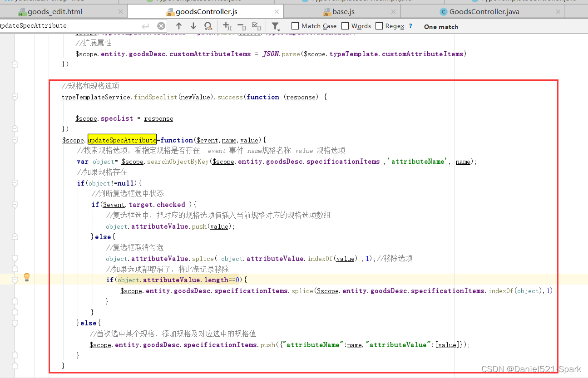This screenshot has width=588, height=378.
Task: Click the comment '//如果规格存在'
Action: (x=102, y=172)
